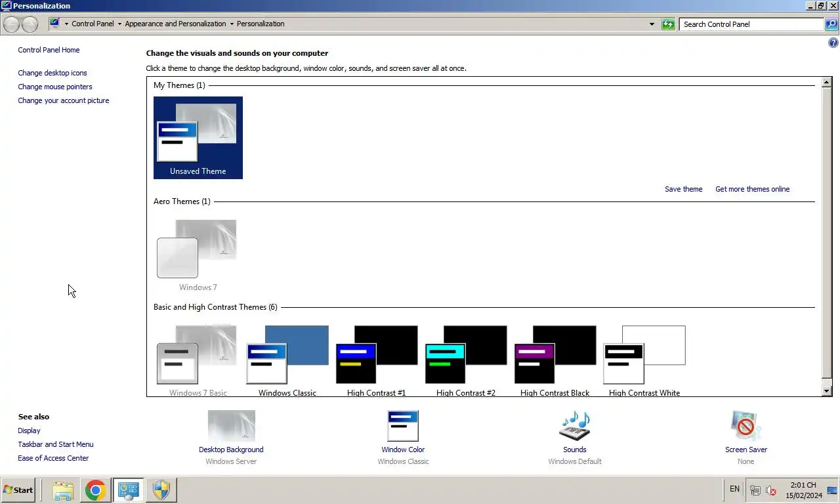The width and height of the screenshot is (840, 504).
Task: Open the muted volume tray icon
Action: pos(771,490)
